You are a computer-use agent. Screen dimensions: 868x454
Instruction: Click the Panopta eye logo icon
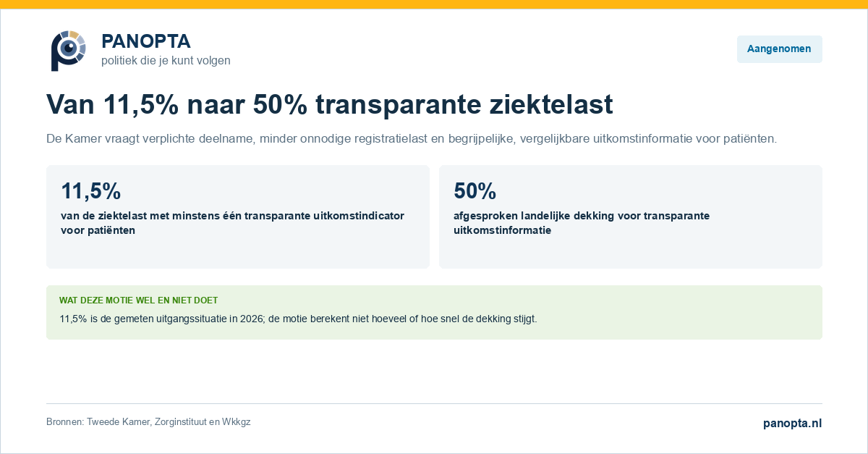click(68, 51)
